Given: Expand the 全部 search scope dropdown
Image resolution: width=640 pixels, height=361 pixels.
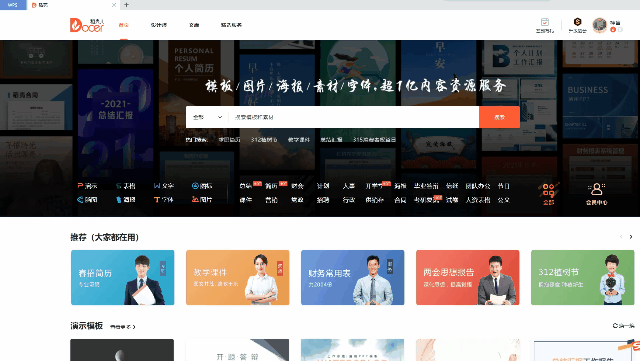Looking at the screenshot, I should tap(207, 117).
